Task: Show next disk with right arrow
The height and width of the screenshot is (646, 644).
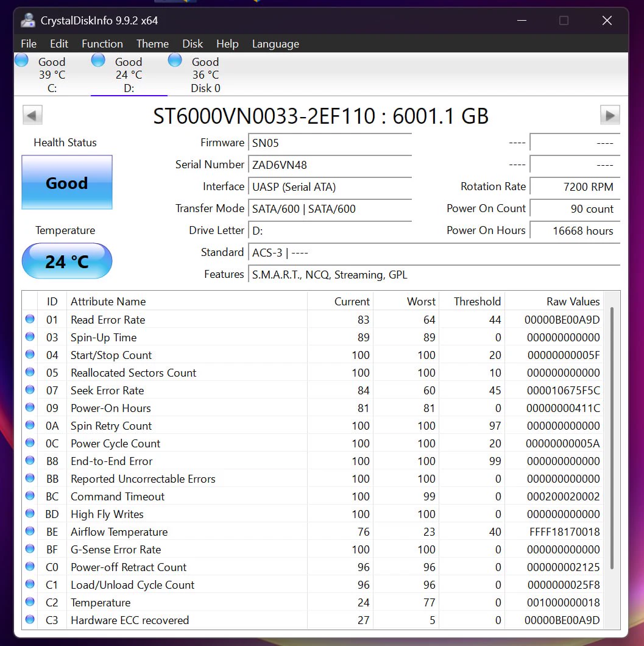Action: coord(610,115)
